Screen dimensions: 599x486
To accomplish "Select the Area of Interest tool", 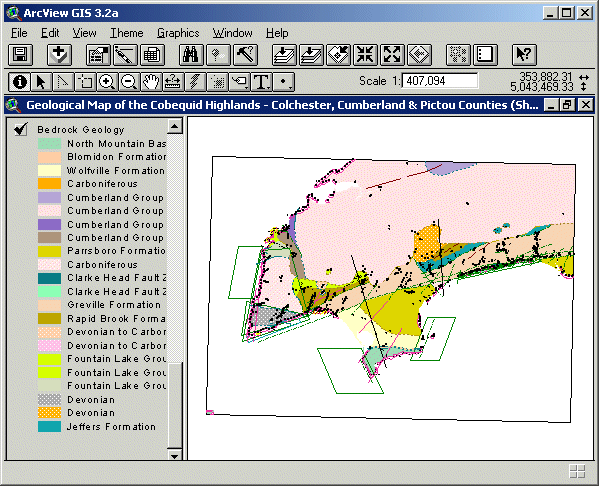I will pos(217,82).
